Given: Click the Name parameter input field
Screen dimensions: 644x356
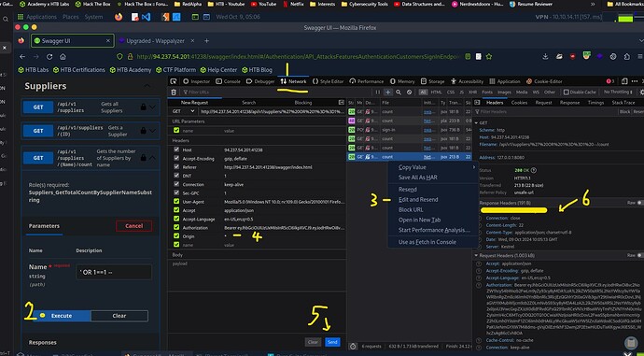Looking at the screenshot, I should [x=114, y=272].
